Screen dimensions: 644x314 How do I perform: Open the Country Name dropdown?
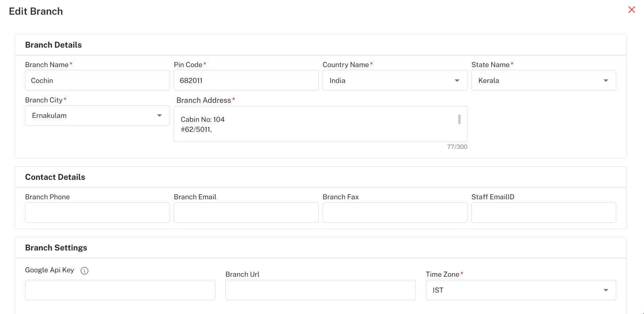click(394, 81)
